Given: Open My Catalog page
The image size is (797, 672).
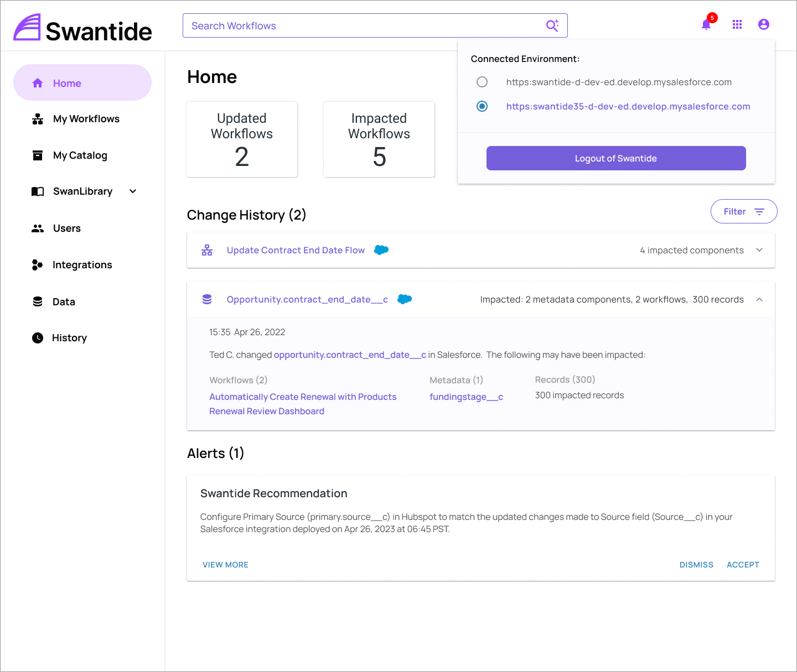Looking at the screenshot, I should (x=80, y=155).
